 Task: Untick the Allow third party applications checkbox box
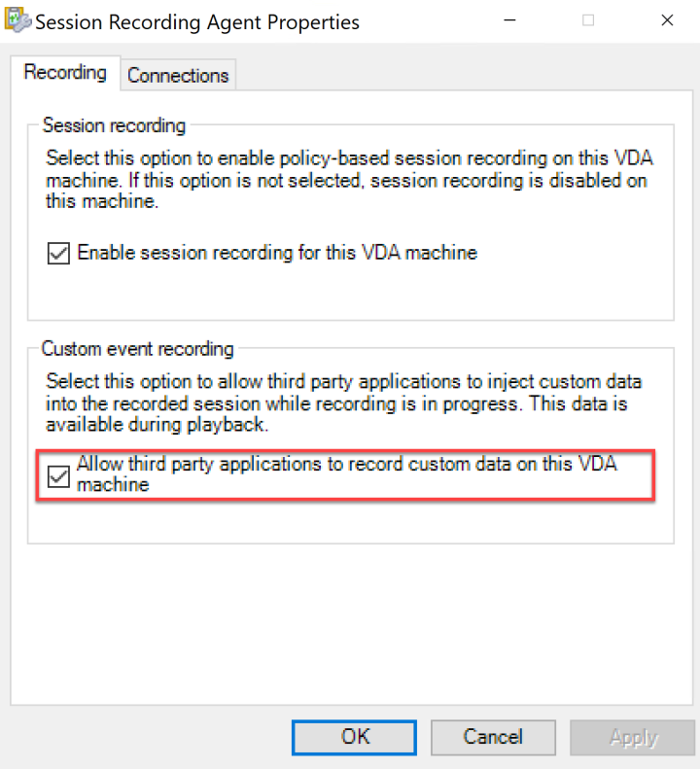point(58,475)
